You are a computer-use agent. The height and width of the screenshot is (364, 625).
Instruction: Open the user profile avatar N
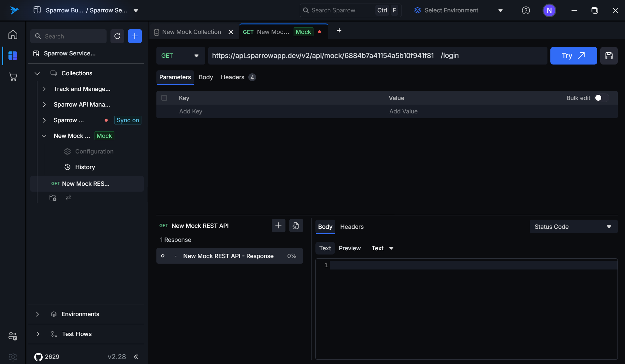click(549, 10)
